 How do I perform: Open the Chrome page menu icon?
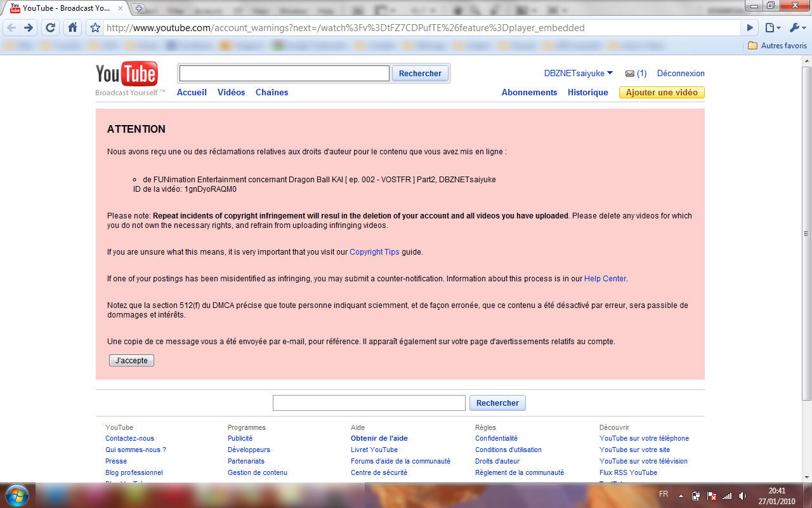(x=772, y=28)
